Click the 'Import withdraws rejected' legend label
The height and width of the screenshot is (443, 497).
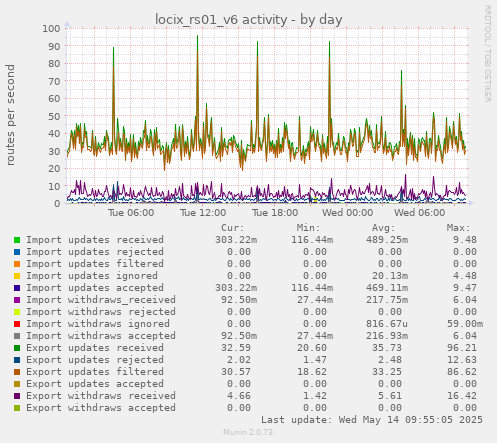pos(101,312)
